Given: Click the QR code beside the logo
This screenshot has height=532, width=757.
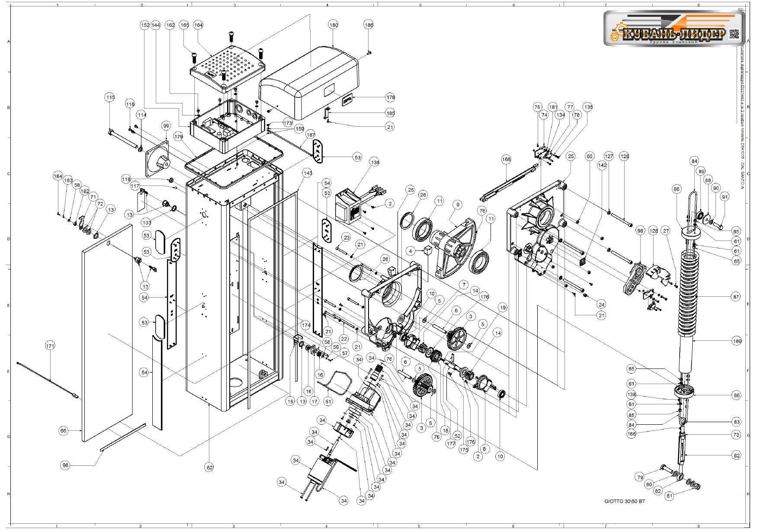Looking at the screenshot, I should point(735,34).
